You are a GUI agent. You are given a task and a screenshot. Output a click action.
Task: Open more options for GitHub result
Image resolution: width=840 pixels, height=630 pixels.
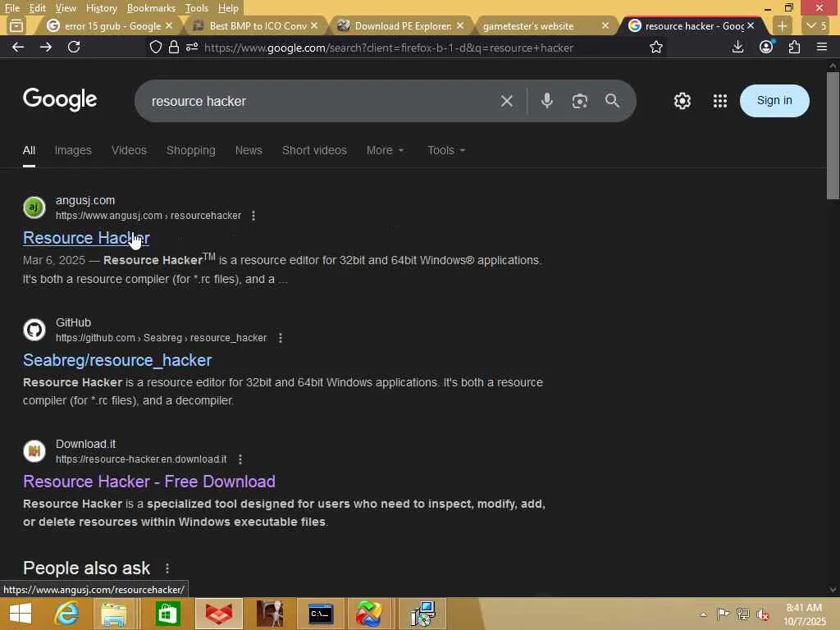281,337
